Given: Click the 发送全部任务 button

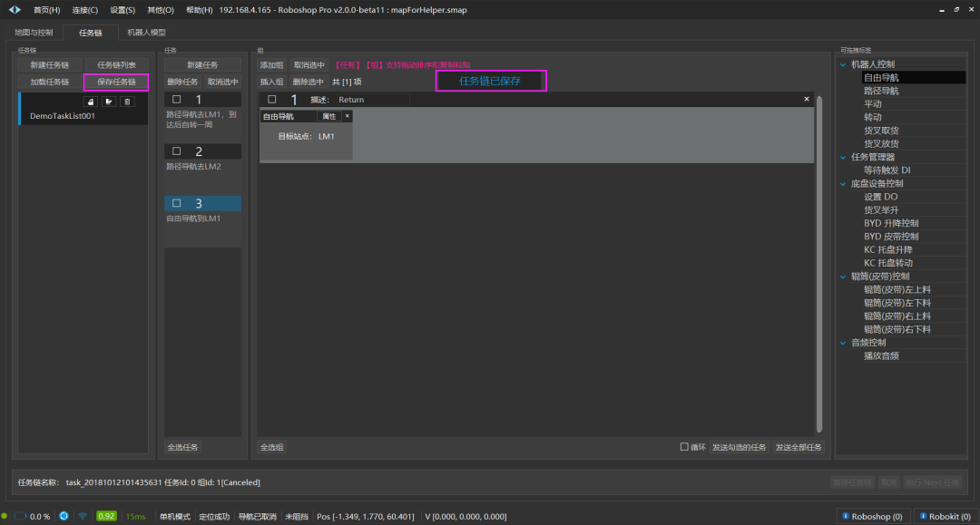Looking at the screenshot, I should tap(799, 447).
